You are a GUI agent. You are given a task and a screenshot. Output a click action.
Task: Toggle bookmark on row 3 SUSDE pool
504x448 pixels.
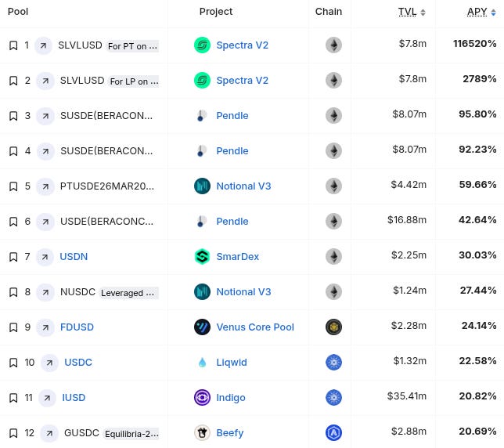(x=13, y=116)
